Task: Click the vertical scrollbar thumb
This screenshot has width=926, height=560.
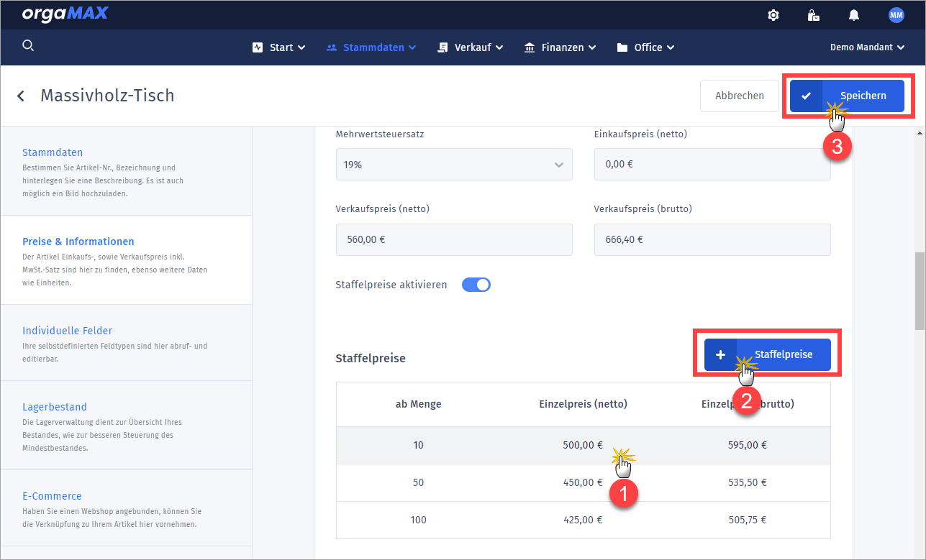Action: click(x=920, y=290)
